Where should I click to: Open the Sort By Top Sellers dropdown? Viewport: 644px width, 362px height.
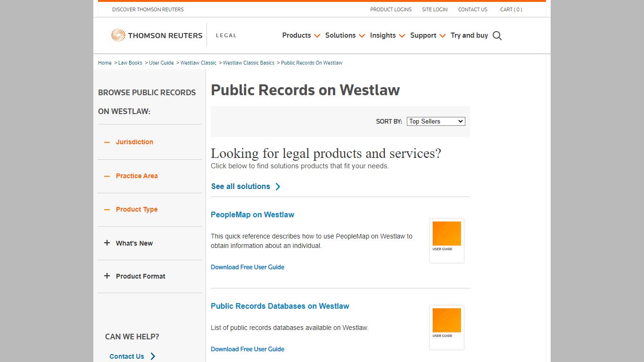point(436,121)
